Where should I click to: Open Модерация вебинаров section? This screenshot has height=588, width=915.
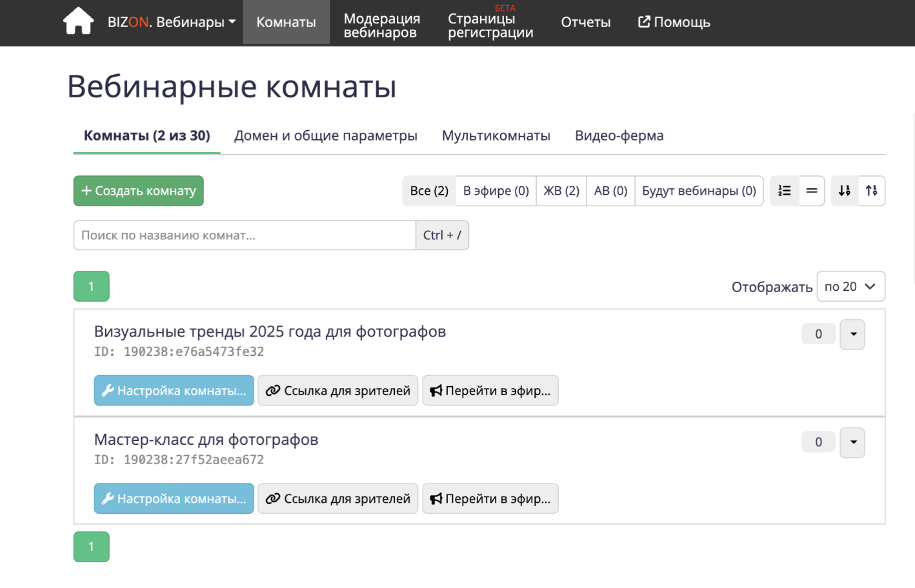tap(382, 25)
